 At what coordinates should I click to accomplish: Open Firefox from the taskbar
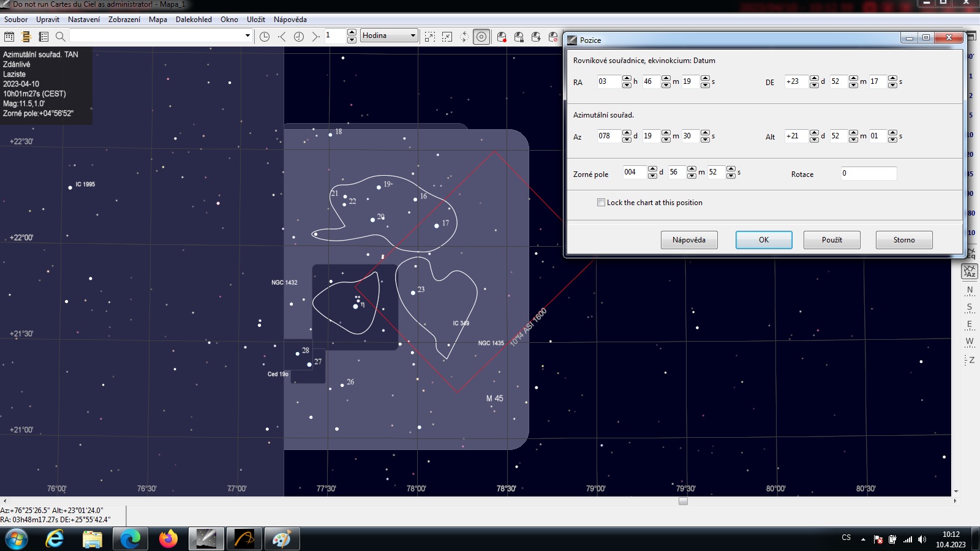168,539
